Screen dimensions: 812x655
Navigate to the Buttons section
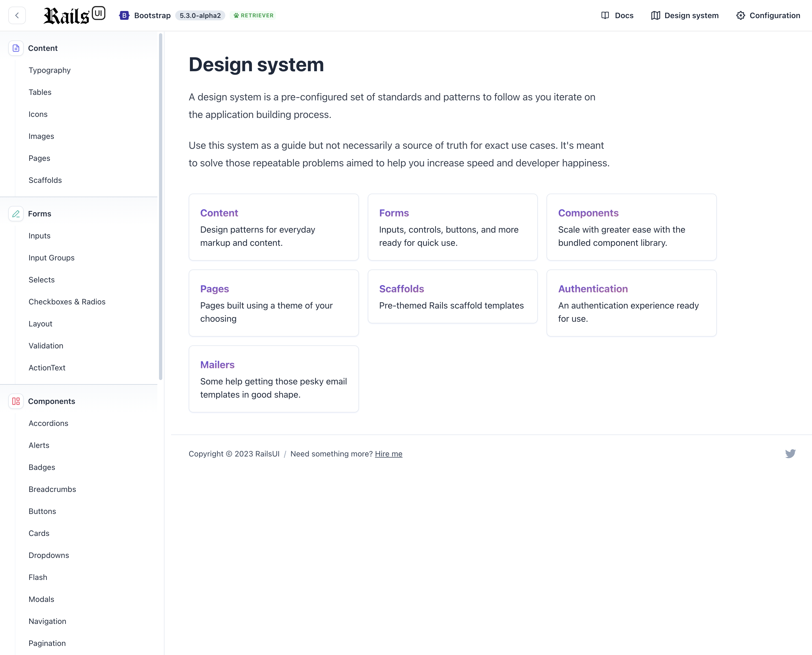pyautogui.click(x=42, y=511)
